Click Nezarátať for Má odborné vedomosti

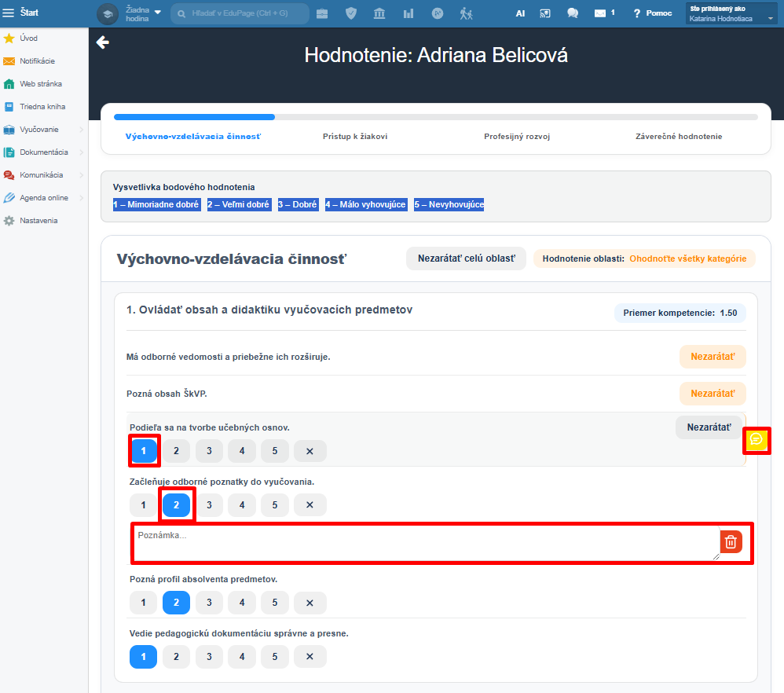[x=713, y=357]
